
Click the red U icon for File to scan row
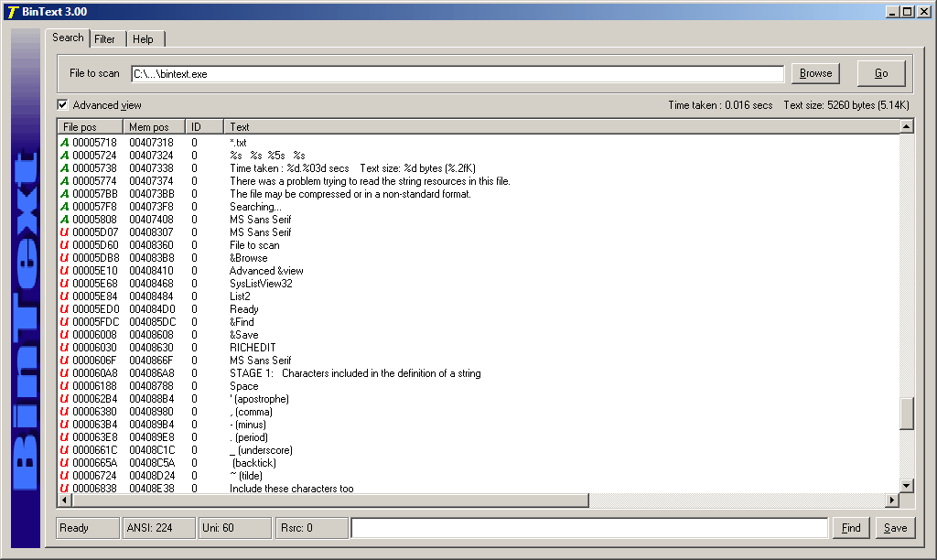pos(65,245)
